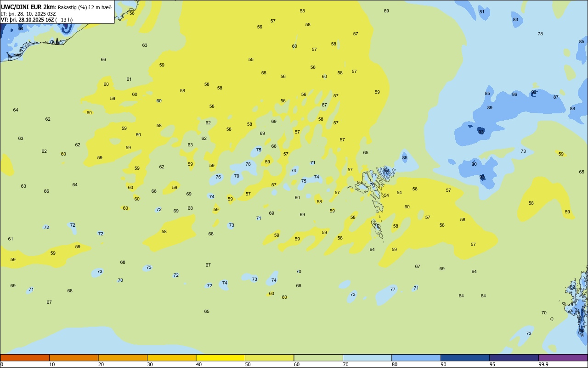
Task: Click the 90–95 dark blue legend swatch
Action: click(x=465, y=357)
